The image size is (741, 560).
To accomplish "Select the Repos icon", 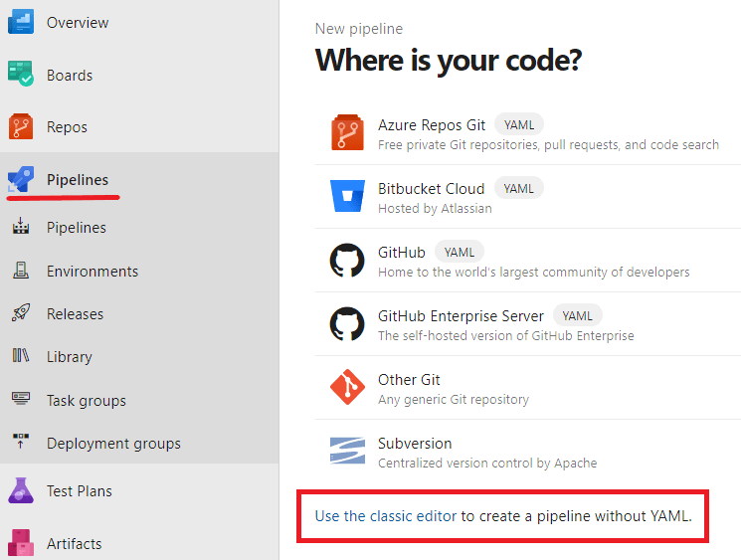I will click(x=21, y=127).
